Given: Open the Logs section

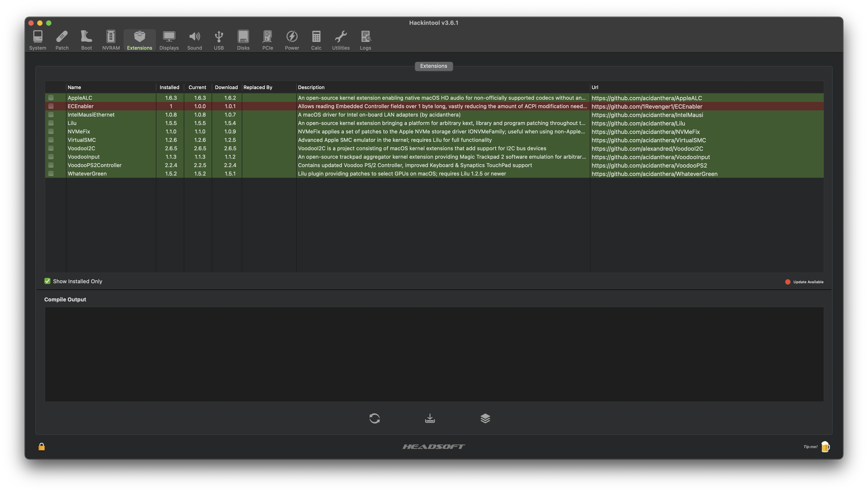Looking at the screenshot, I should coord(365,40).
